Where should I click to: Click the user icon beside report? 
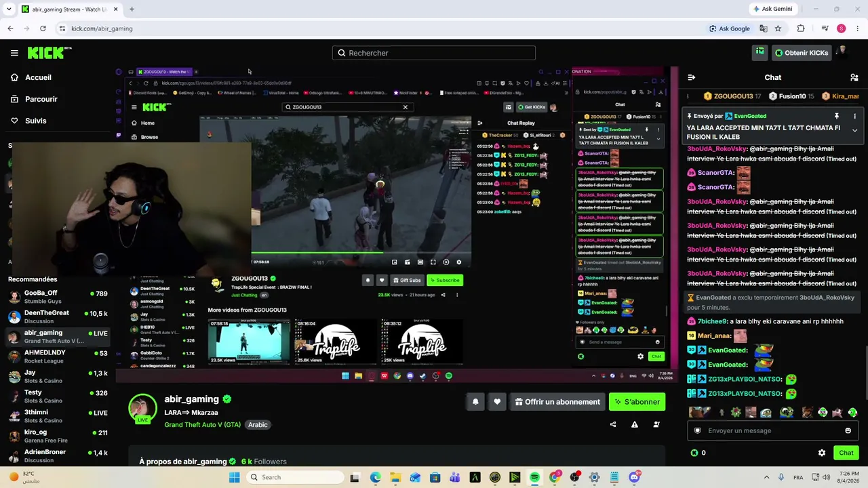[x=656, y=425]
